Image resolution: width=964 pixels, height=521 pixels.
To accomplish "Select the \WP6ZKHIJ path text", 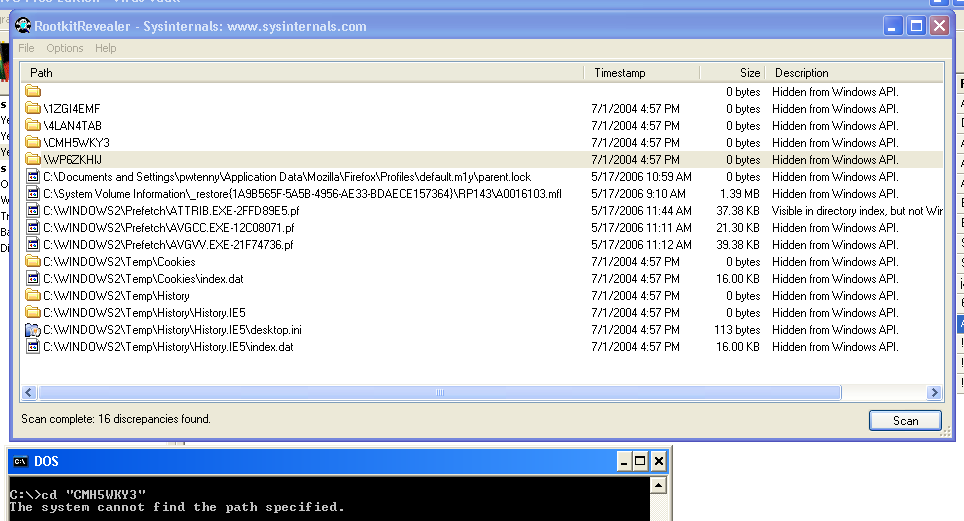I will [x=73, y=160].
